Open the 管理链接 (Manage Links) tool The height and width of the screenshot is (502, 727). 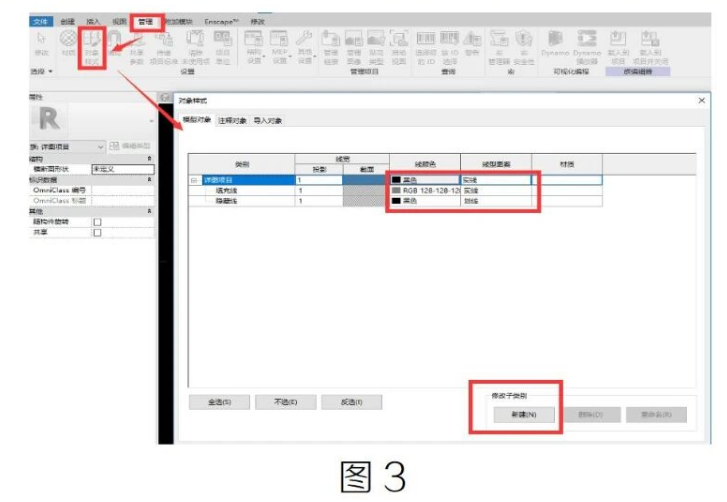[331, 48]
